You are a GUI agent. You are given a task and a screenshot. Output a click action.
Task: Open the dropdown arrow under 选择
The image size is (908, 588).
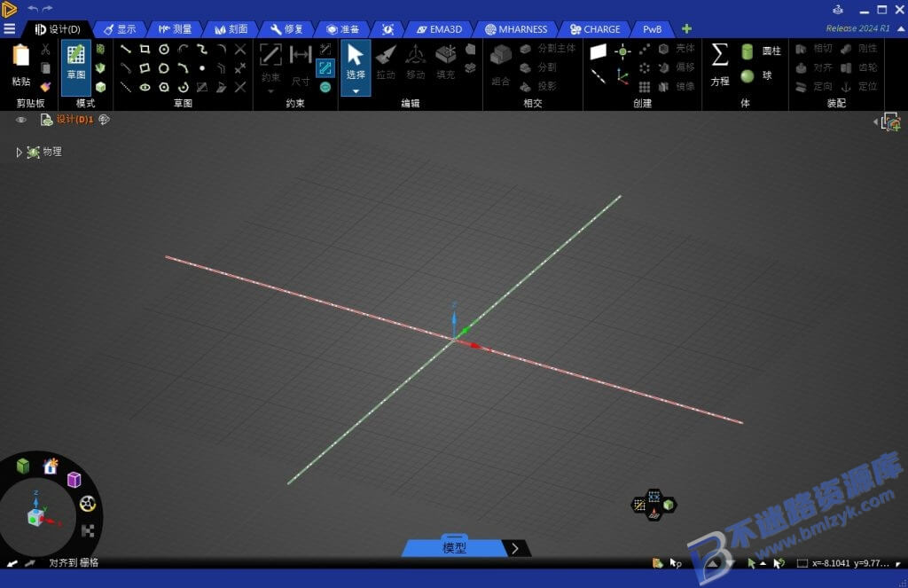coord(356,91)
